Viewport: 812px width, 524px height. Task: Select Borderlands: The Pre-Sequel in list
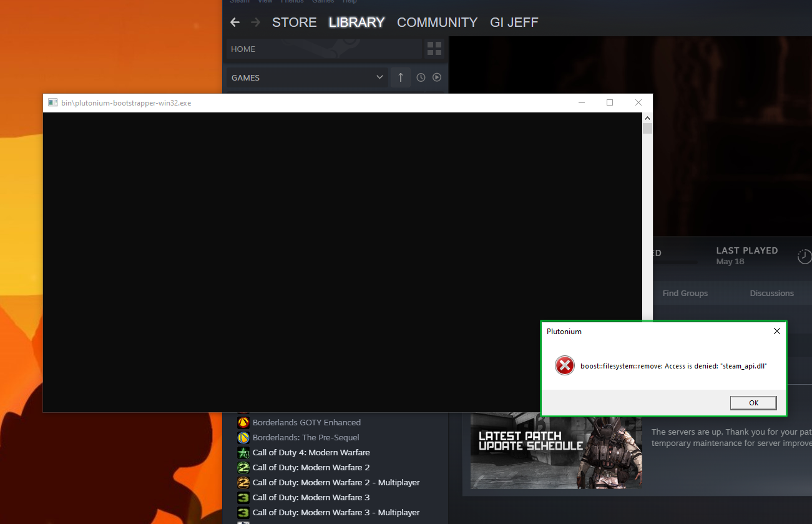click(x=306, y=437)
